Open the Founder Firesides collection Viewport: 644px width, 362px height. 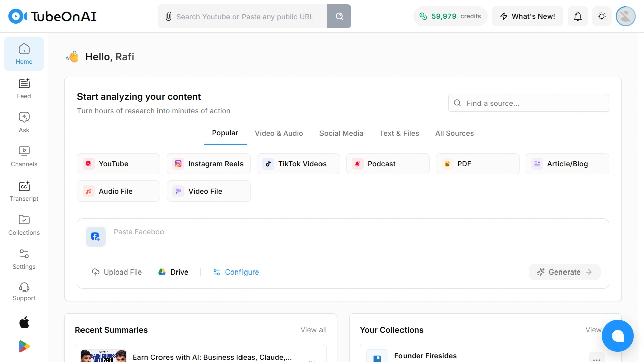pos(426,356)
